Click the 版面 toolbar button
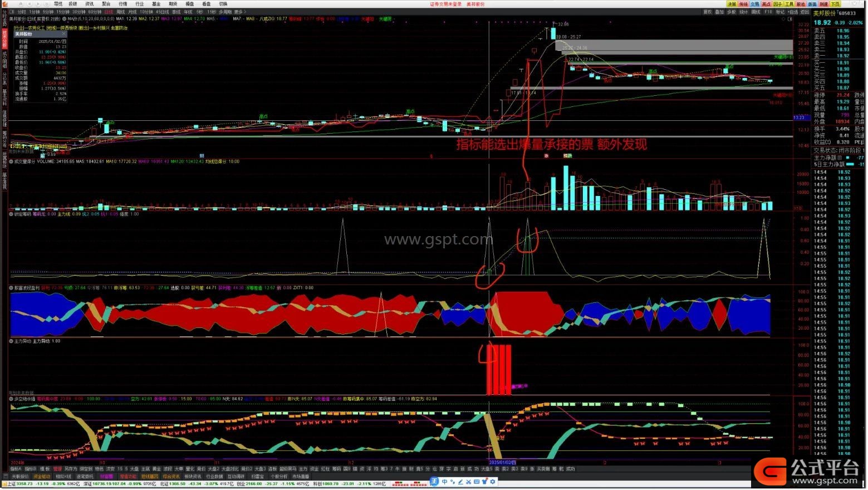Viewport: 868px width, 490px height. pos(812,4)
